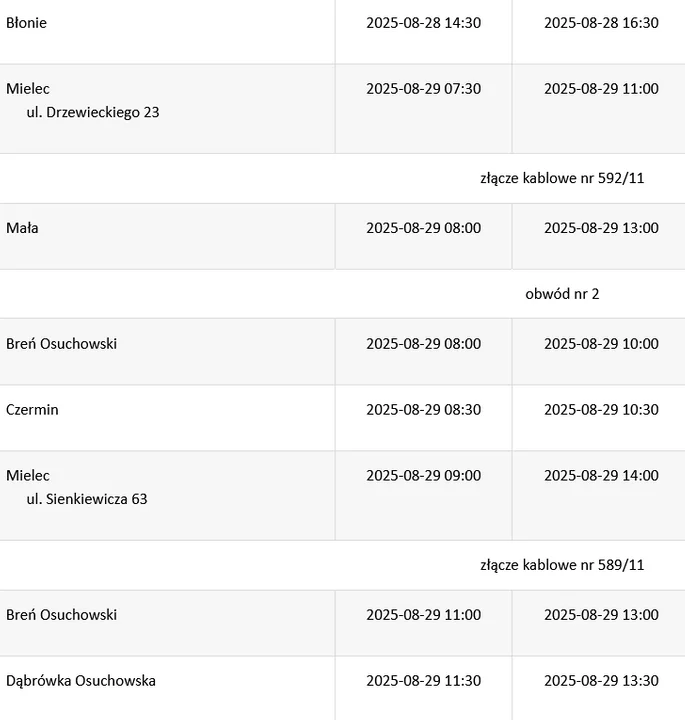
Task: Select the złącze kablowe nr 592/11 note
Action: coord(562,178)
